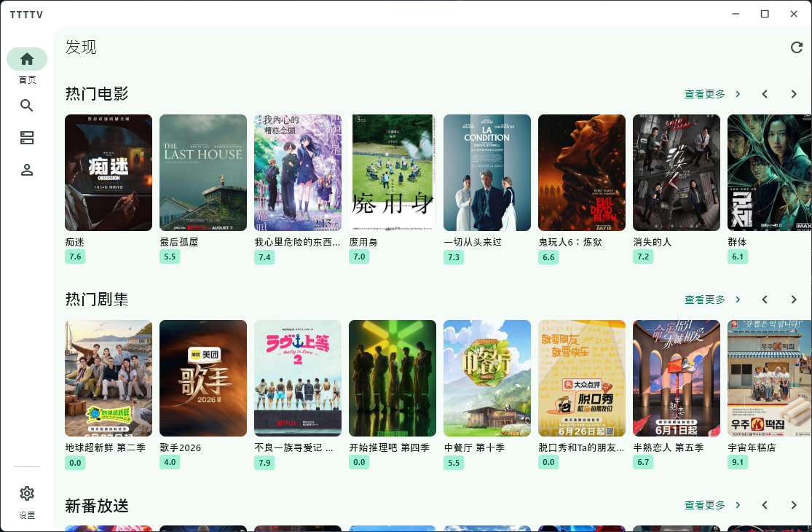The height and width of the screenshot is (532, 812).
Task: Open the 歌手2026 show poster
Action: tap(203, 378)
